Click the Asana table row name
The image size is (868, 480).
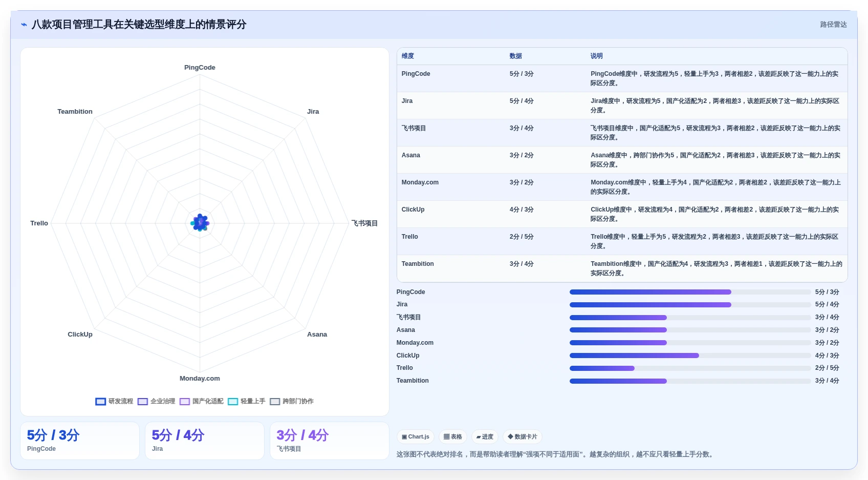410,155
